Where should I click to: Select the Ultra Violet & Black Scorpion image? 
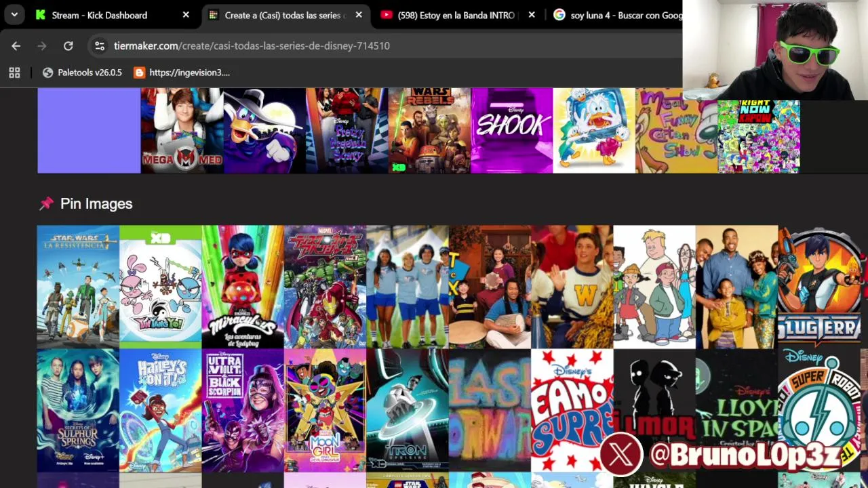click(243, 410)
